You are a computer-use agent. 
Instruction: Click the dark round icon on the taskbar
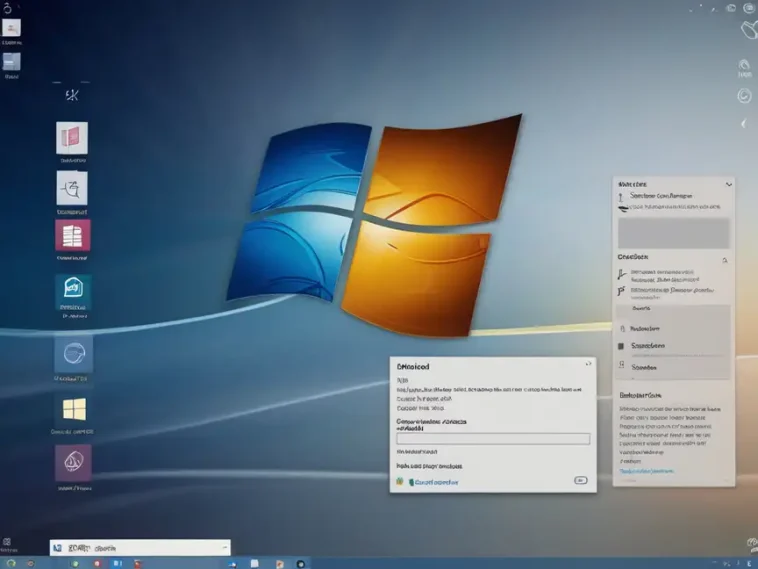(301, 564)
